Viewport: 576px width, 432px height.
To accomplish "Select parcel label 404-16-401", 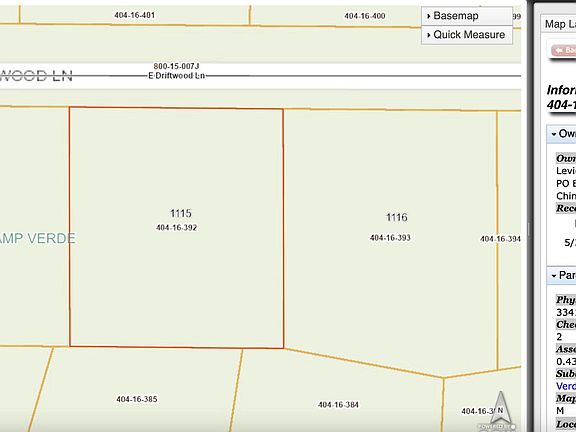I will (134, 15).
